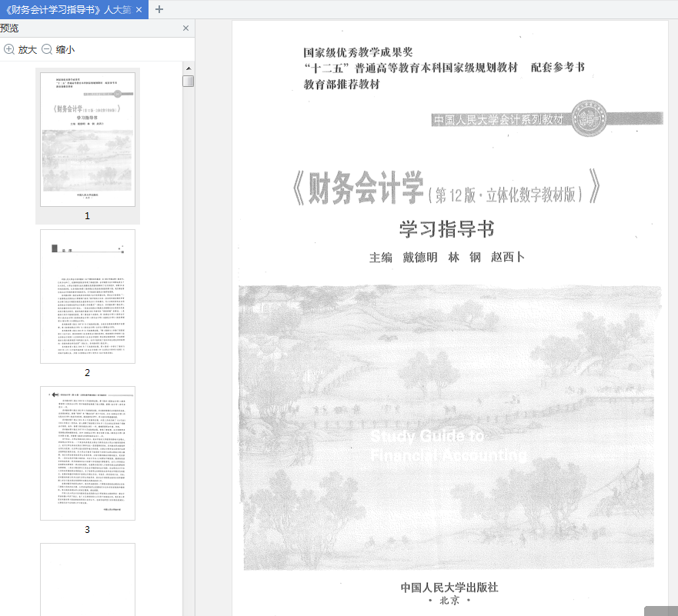The image size is (678, 616).
Task: Click the thumbnail panel scrollbar handle
Action: pyautogui.click(x=188, y=82)
